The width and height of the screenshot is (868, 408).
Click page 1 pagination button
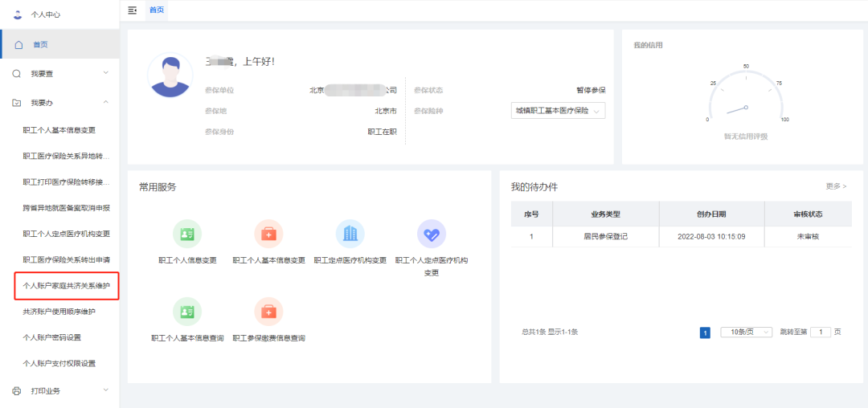[705, 333]
